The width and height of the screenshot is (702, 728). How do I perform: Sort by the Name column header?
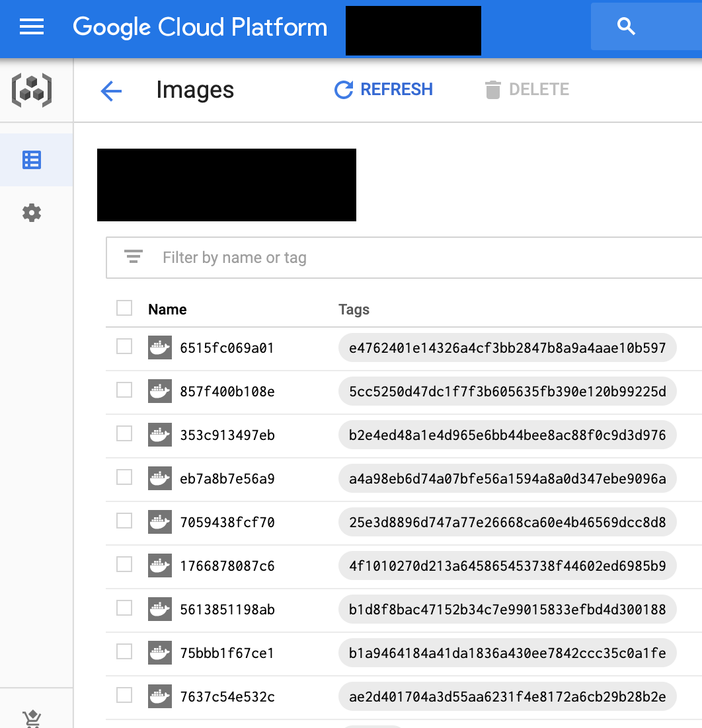(167, 309)
